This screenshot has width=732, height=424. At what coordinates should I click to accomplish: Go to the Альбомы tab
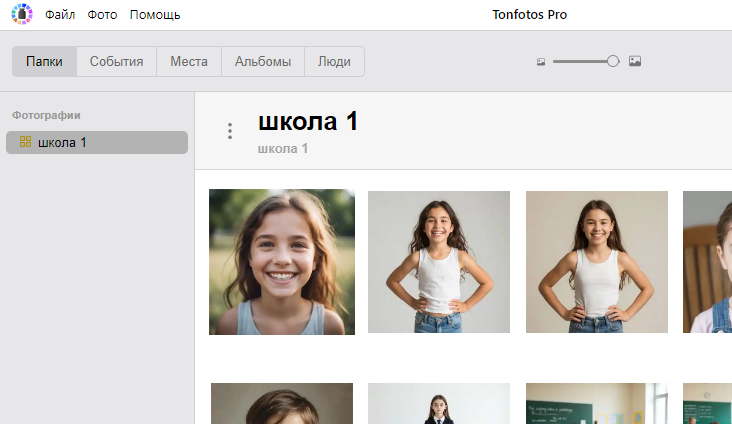coord(263,61)
